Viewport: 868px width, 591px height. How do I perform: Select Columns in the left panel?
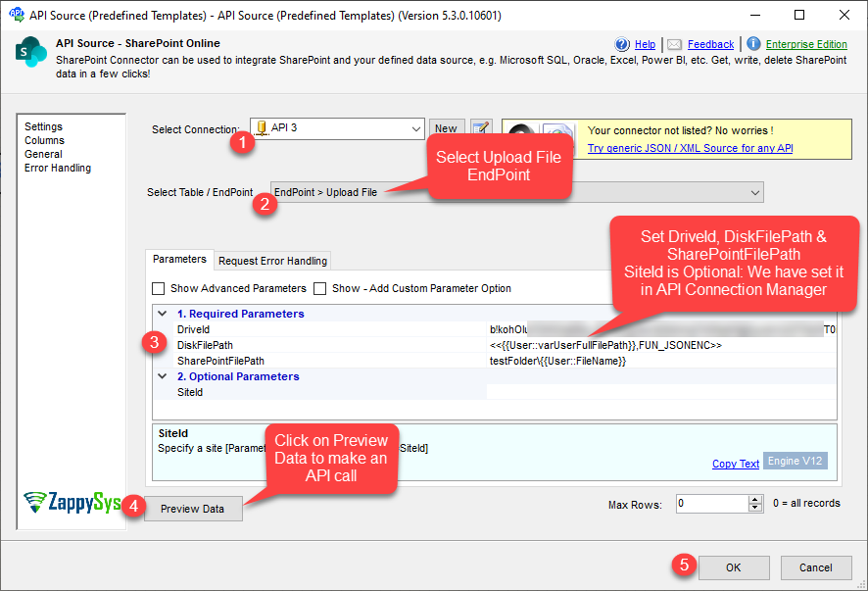point(44,141)
